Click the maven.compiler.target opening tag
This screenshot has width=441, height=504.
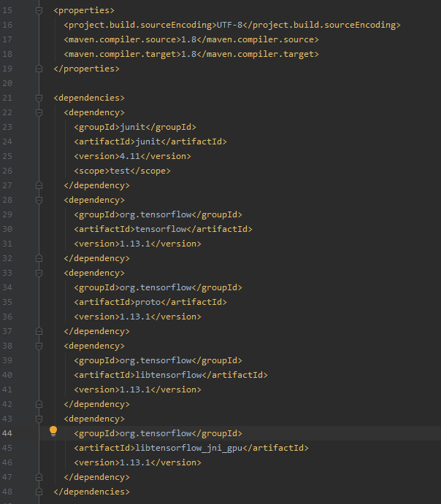(x=122, y=54)
